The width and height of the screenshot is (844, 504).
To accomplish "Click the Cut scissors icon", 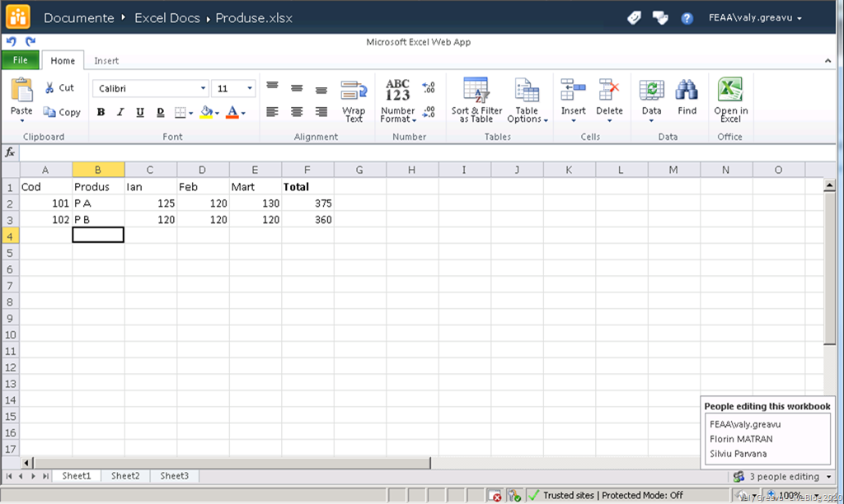I will (x=49, y=88).
